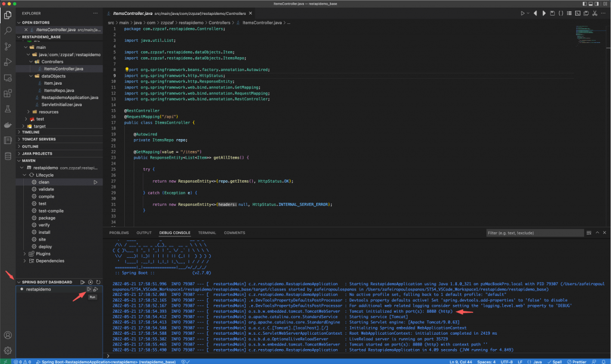Toggle the secondary side bar layout button
This screenshot has height=364, width=611.
click(597, 4)
